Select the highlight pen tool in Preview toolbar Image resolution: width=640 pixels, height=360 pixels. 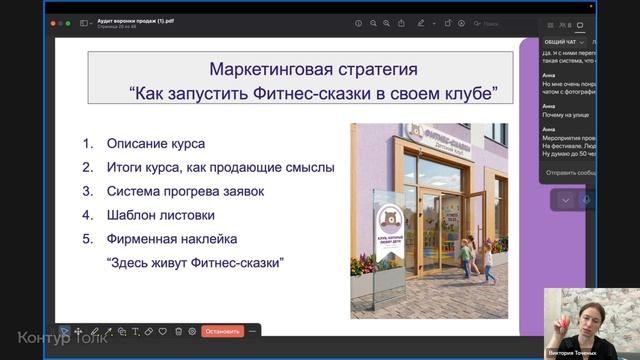[421, 23]
